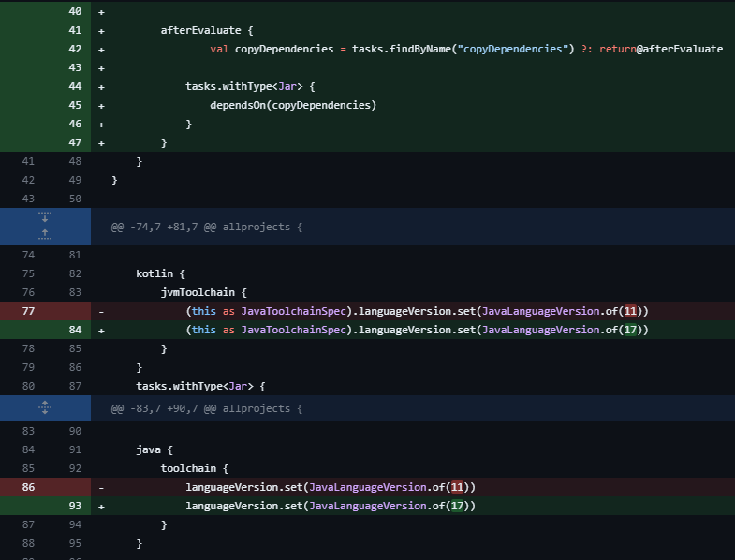
Task: Click the 'java {' code line
Action: tap(154, 449)
